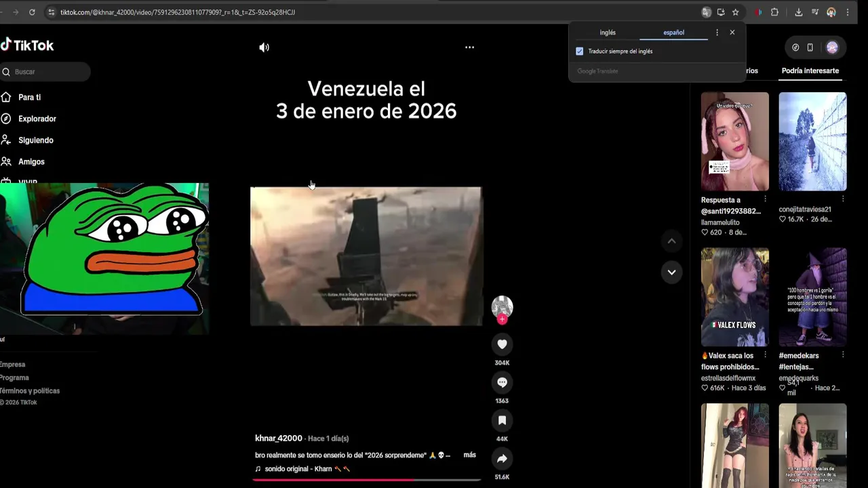Screen dimensions: 868x488
Task: Open the Programa footer link
Action: click(14, 378)
